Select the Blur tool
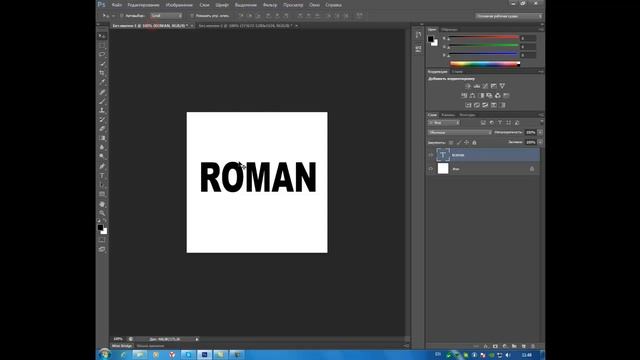This screenshot has width=640, height=360. [102, 147]
